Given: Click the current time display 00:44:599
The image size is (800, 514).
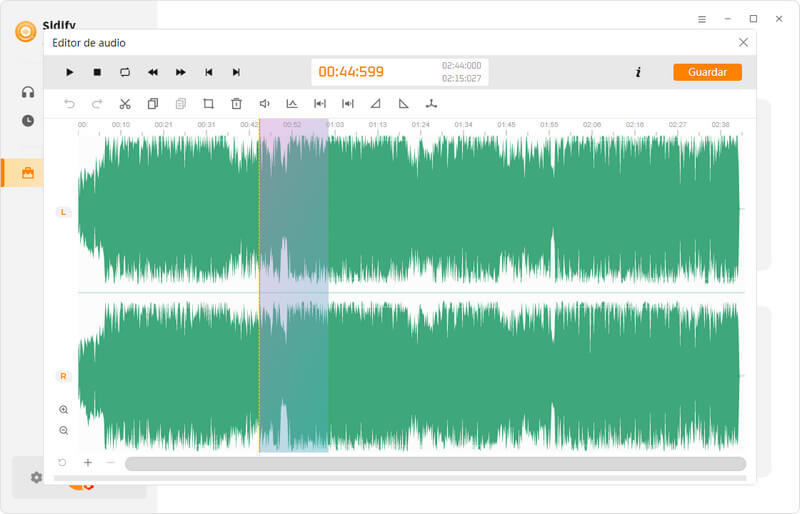Looking at the screenshot, I should 351,72.
